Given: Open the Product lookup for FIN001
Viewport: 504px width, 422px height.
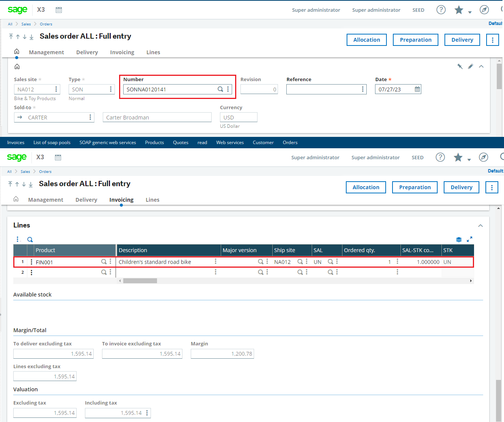Looking at the screenshot, I should [104, 262].
